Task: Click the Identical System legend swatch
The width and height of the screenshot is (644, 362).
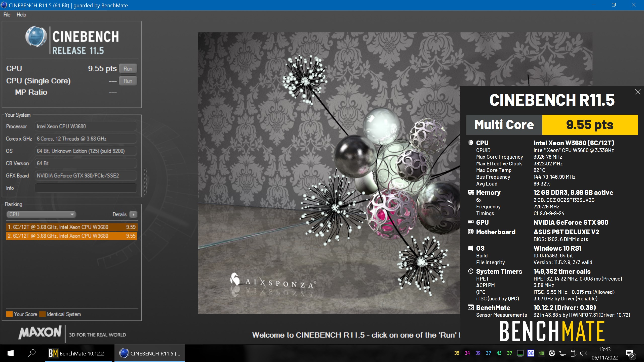Action: (43, 314)
